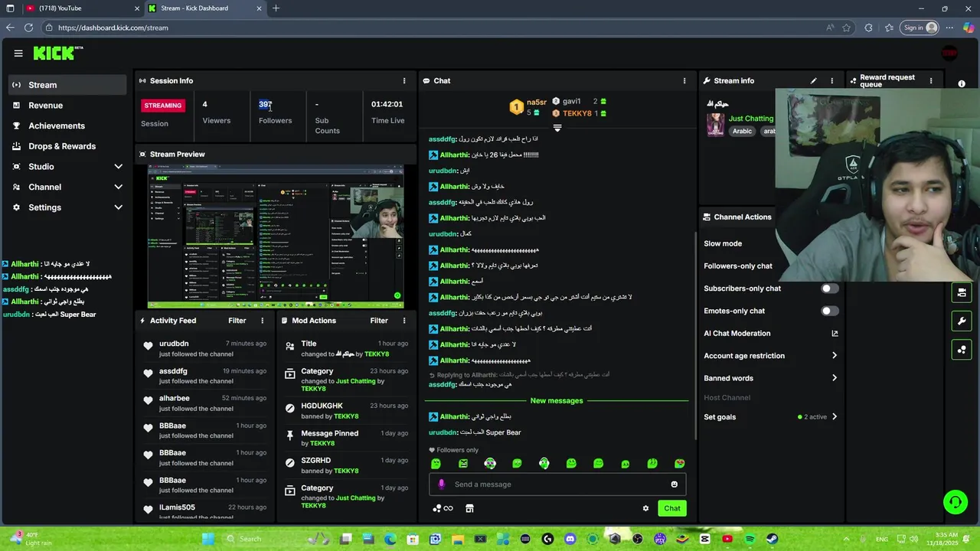Click the headset emote with pink eyes
This screenshot has height=551, width=980.
[490, 464]
